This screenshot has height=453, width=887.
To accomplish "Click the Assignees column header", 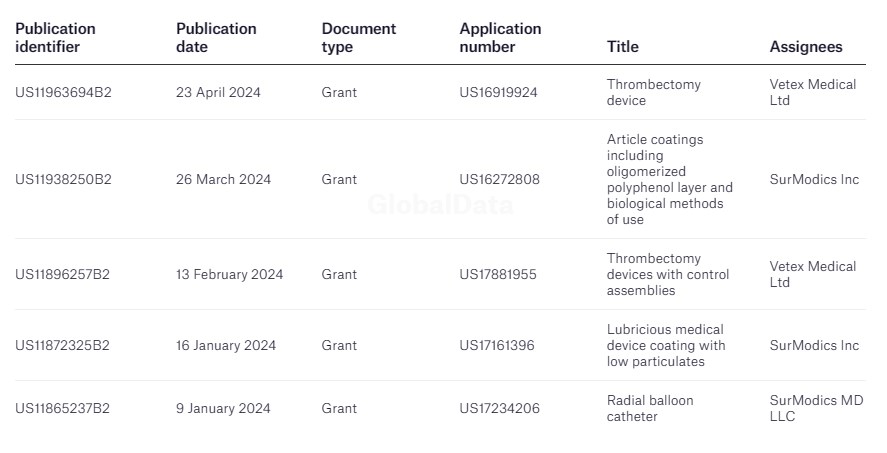I will point(805,46).
